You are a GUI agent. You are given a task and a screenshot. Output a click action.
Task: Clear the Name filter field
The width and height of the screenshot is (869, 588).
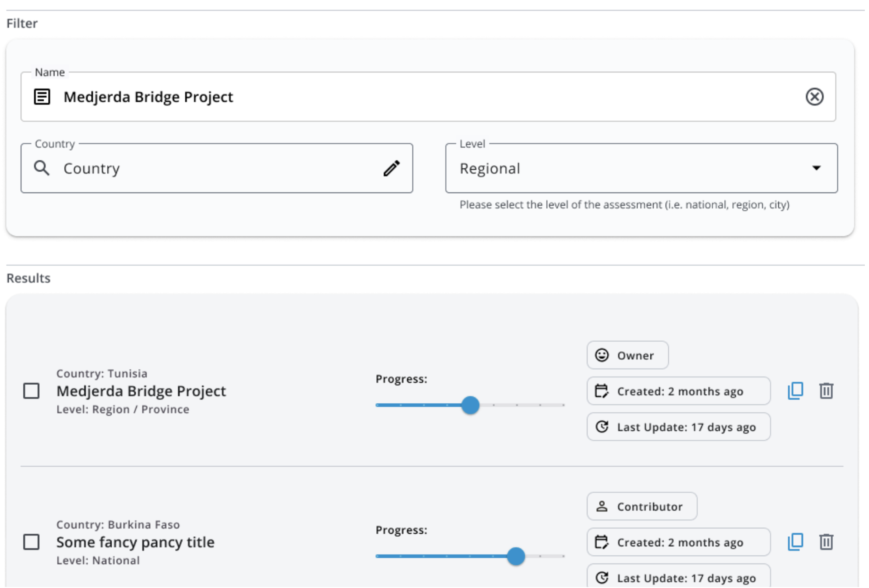point(814,97)
